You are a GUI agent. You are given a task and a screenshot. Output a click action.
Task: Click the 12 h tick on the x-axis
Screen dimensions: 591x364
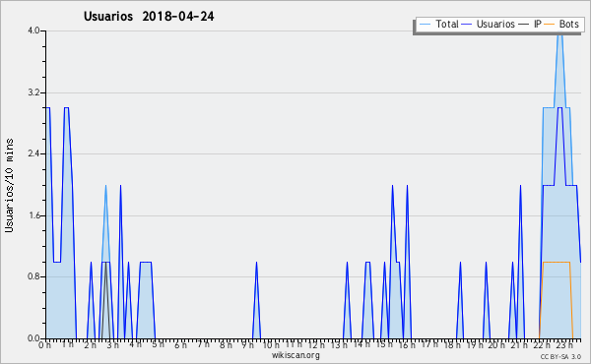pyautogui.click(x=316, y=344)
